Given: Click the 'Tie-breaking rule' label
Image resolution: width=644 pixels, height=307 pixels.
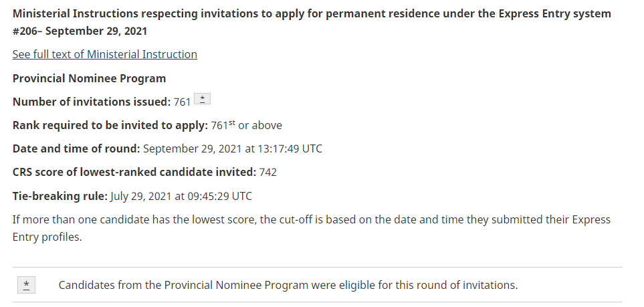Looking at the screenshot, I should tap(60, 196).
